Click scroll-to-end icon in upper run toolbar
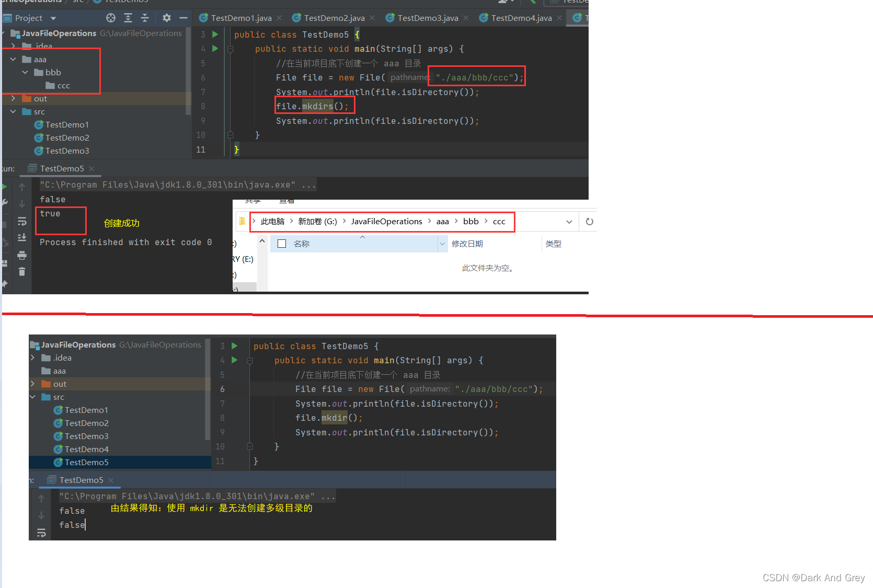The width and height of the screenshot is (873, 588). 22,238
